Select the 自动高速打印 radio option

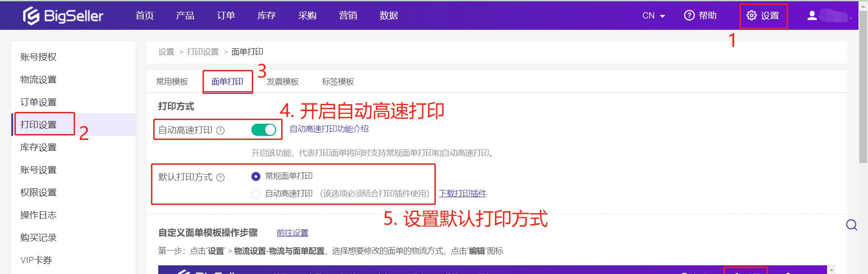coord(256,194)
